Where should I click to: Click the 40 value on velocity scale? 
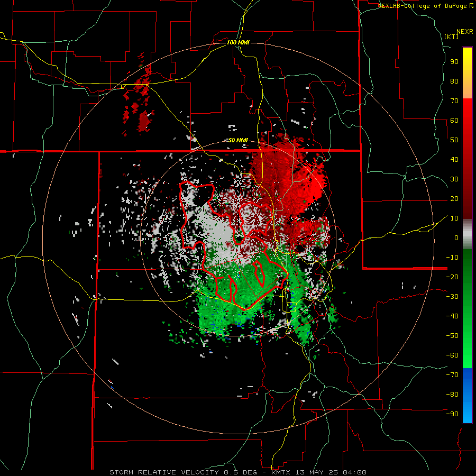(x=454, y=159)
